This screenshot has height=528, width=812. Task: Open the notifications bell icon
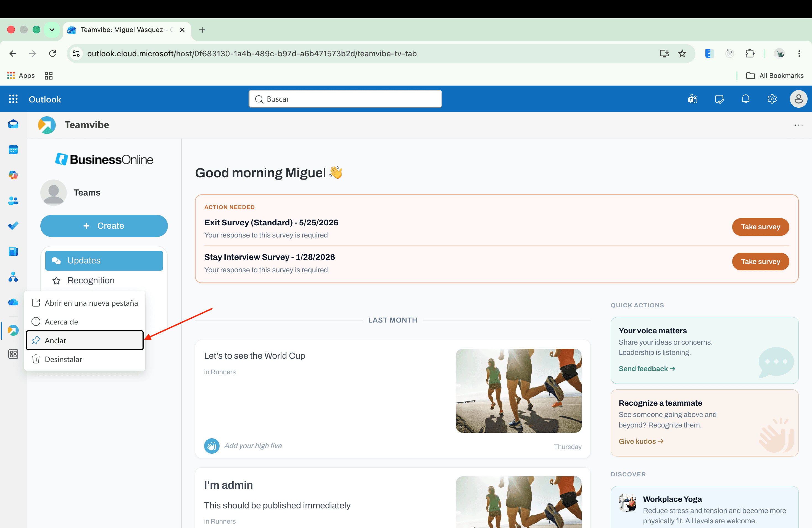tap(745, 99)
